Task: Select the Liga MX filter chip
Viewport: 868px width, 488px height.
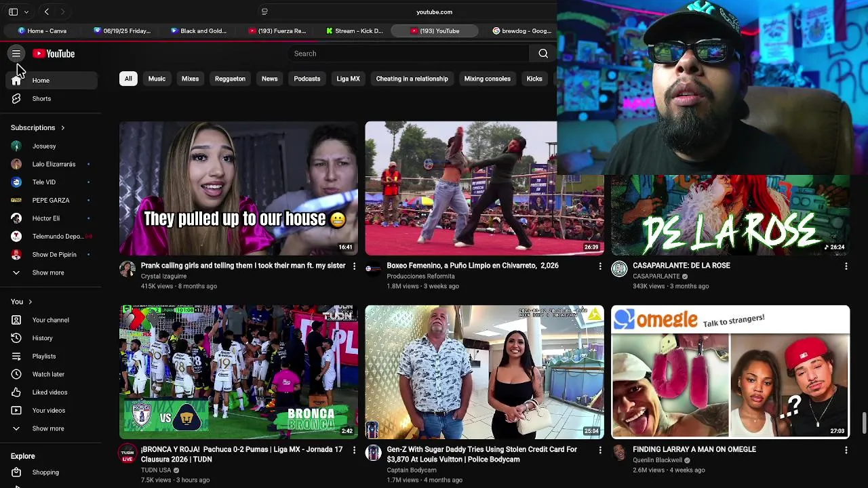Action: (348, 79)
